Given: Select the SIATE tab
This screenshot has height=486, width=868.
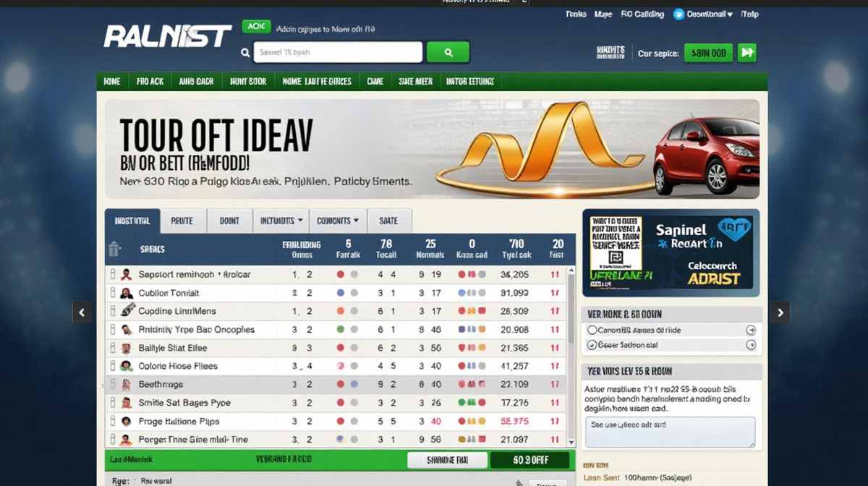Looking at the screenshot, I should pos(389,221).
